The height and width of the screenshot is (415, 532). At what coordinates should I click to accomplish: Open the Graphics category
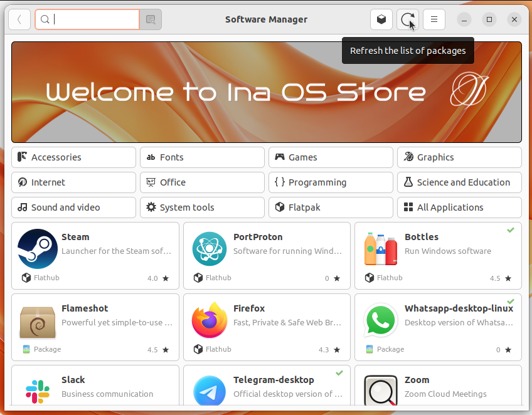[459, 157]
